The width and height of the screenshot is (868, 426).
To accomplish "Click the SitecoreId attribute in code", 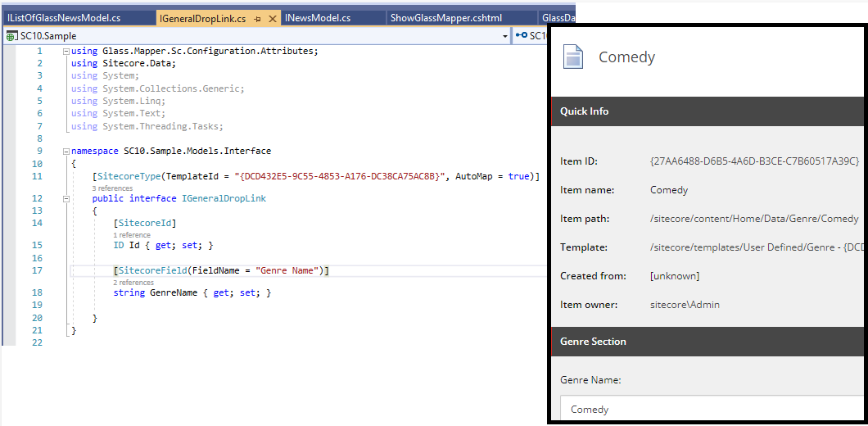I will point(147,224).
